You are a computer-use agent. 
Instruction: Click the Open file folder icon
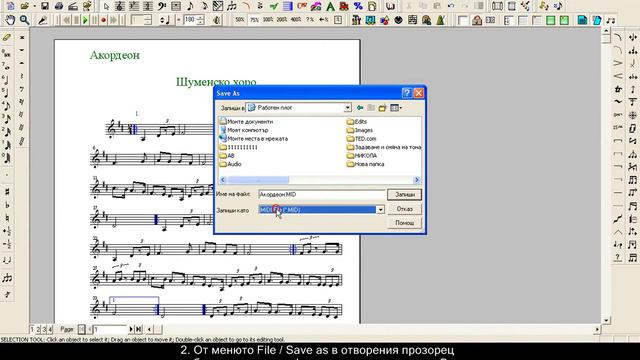(24, 6)
